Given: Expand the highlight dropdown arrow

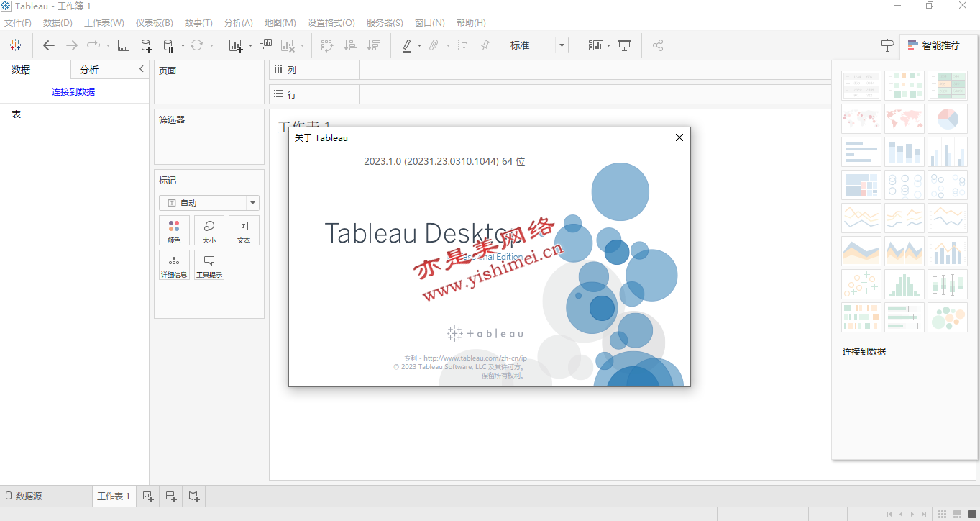Looking at the screenshot, I should 420,46.
